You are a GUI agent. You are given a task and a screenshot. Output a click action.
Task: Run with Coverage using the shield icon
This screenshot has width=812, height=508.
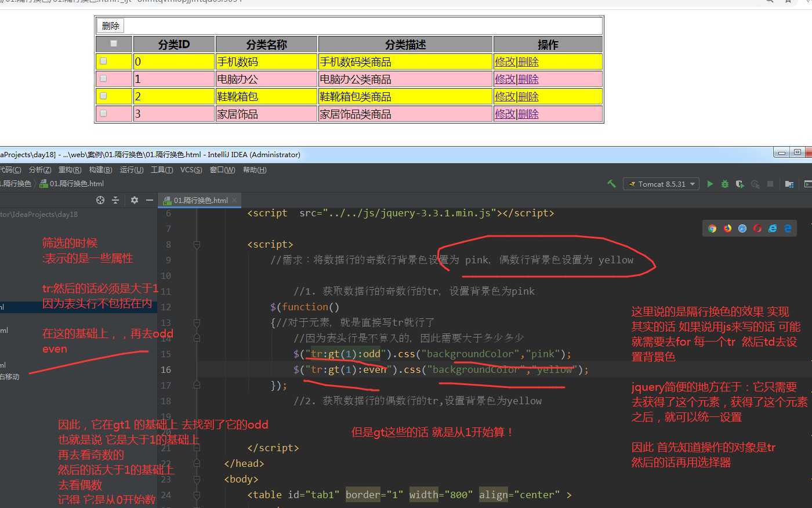pos(740,184)
